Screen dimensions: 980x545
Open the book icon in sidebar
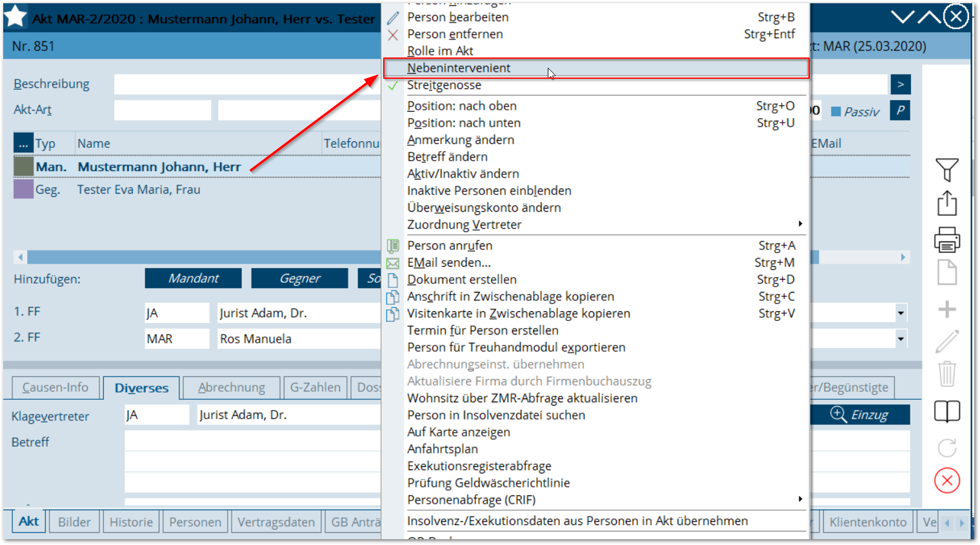coord(946,411)
